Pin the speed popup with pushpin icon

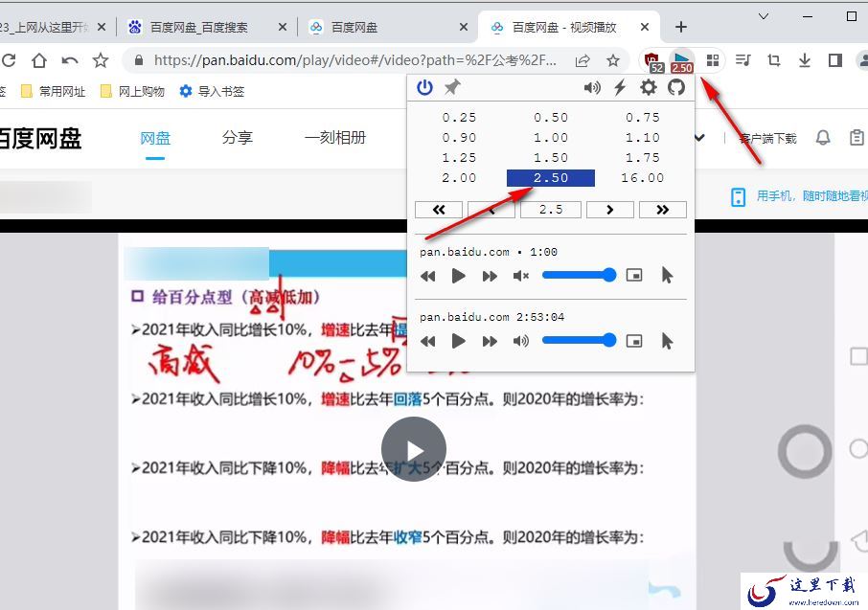coord(452,87)
